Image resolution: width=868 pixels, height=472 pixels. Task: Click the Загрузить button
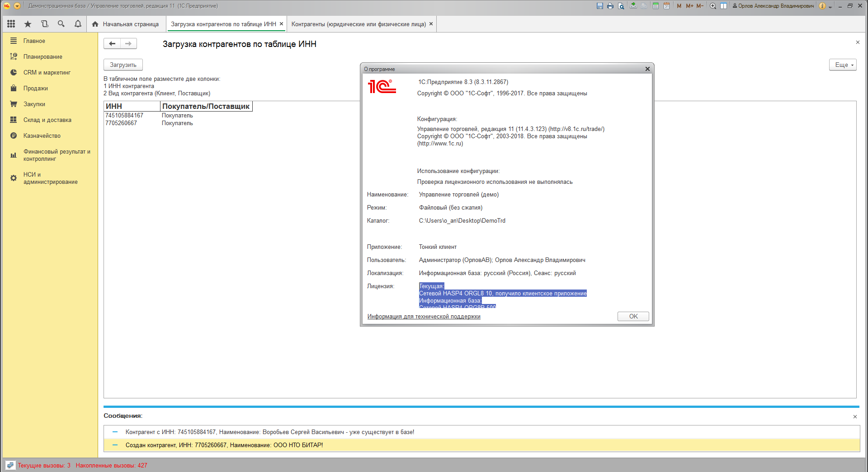click(123, 65)
